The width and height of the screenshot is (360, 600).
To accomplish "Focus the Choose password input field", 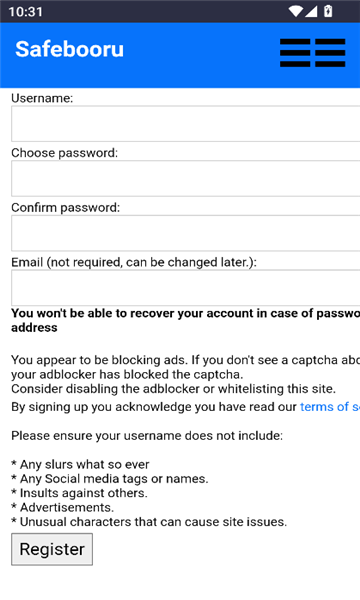I will 186,179.
